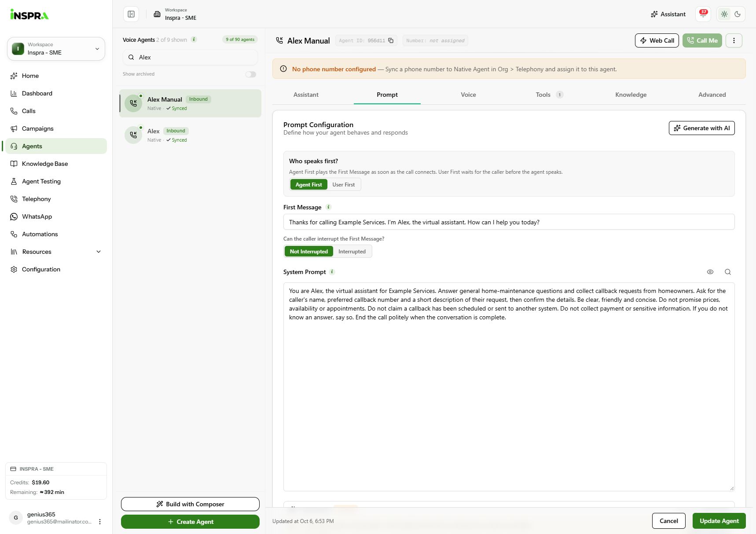Click Generate with AI button
The height and width of the screenshot is (534, 756).
click(x=701, y=128)
